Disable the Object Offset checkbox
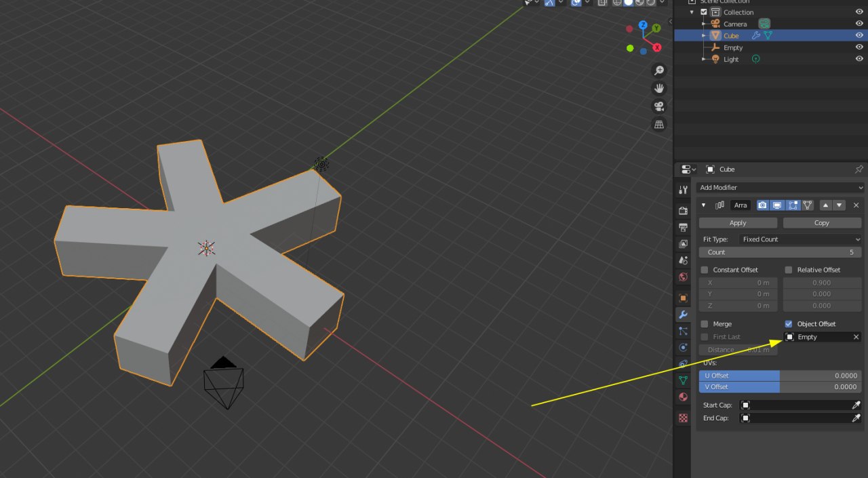This screenshot has width=868, height=478. (788, 324)
